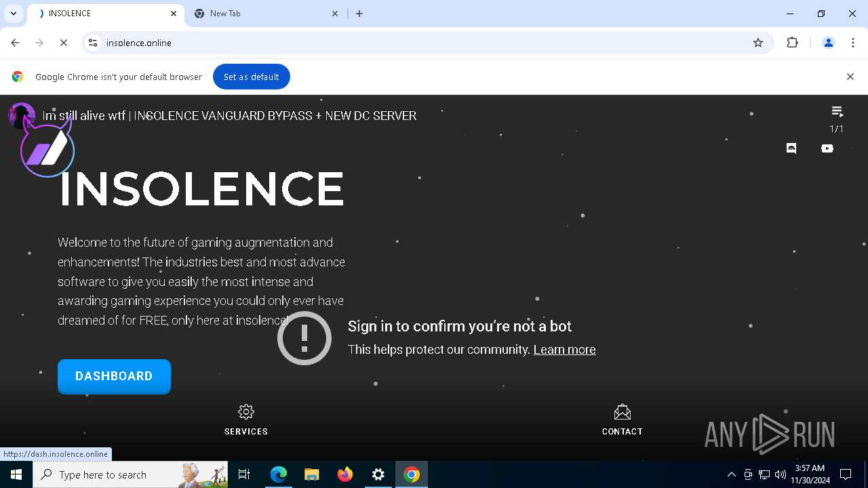Open the Windows Start menu
Image resolution: width=868 pixels, height=488 pixels.
coord(16,474)
